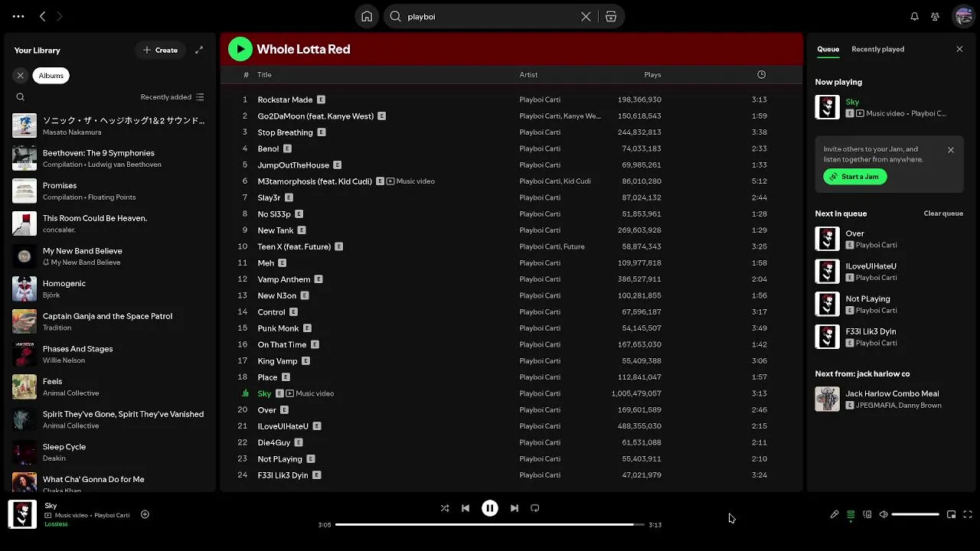Open Phases And Stages by Willie Nelson
This screenshot has height=551, width=980.
click(x=109, y=354)
